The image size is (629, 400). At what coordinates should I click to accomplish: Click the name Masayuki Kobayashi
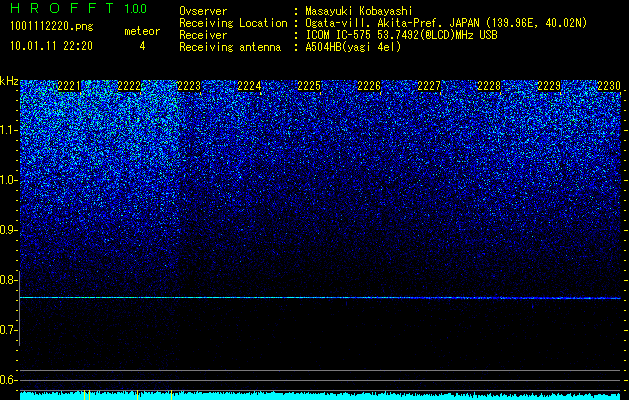[359, 11]
